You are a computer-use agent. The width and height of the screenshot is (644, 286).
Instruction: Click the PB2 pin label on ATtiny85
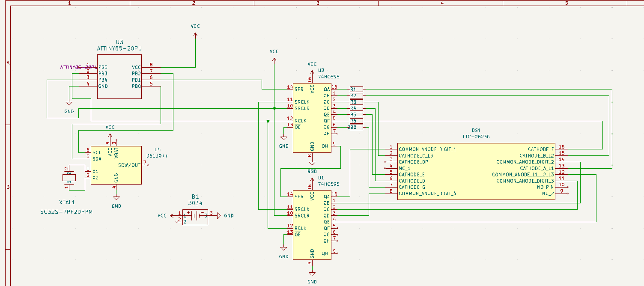(x=136, y=74)
